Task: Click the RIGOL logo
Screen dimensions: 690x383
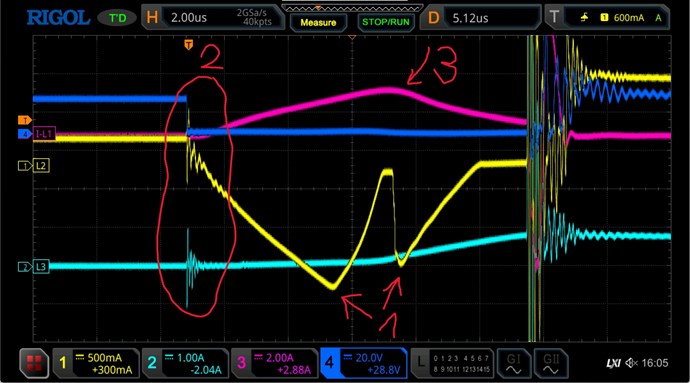Action: point(58,18)
